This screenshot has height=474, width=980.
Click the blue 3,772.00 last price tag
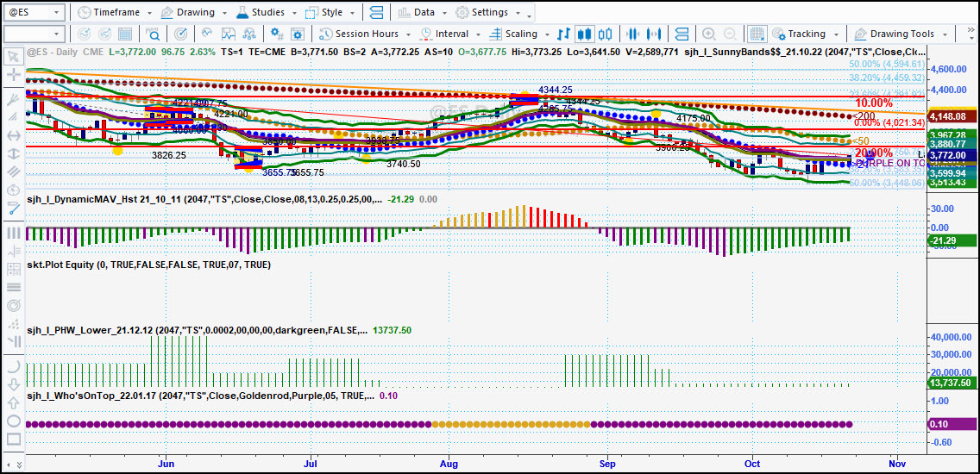coord(950,155)
